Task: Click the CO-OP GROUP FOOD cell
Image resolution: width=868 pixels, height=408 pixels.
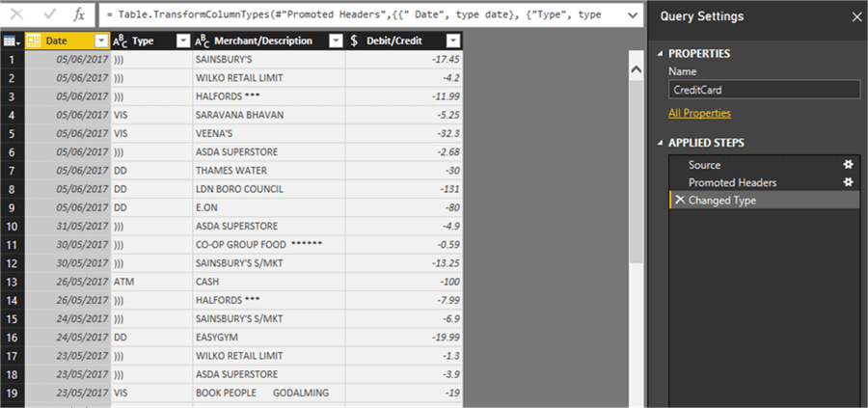Action: (x=269, y=245)
